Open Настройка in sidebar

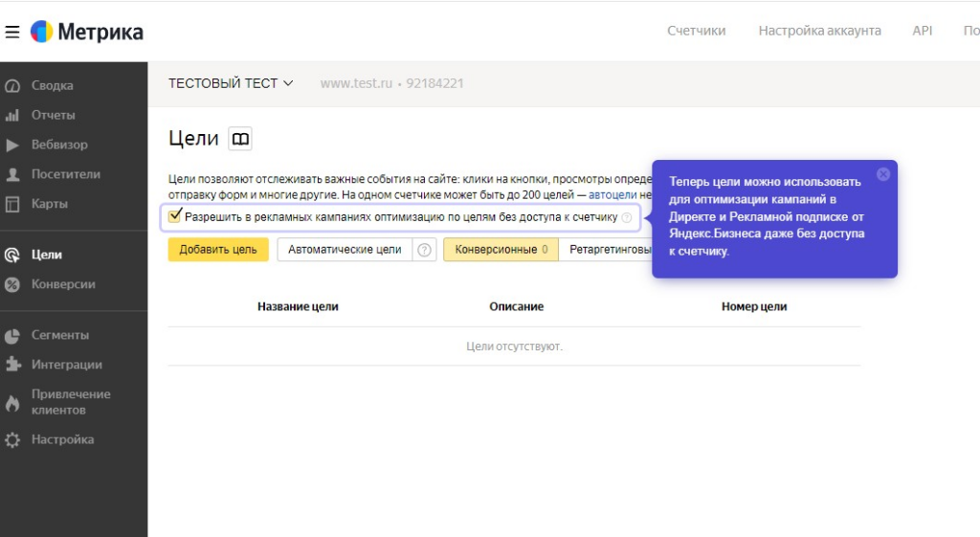pos(62,439)
